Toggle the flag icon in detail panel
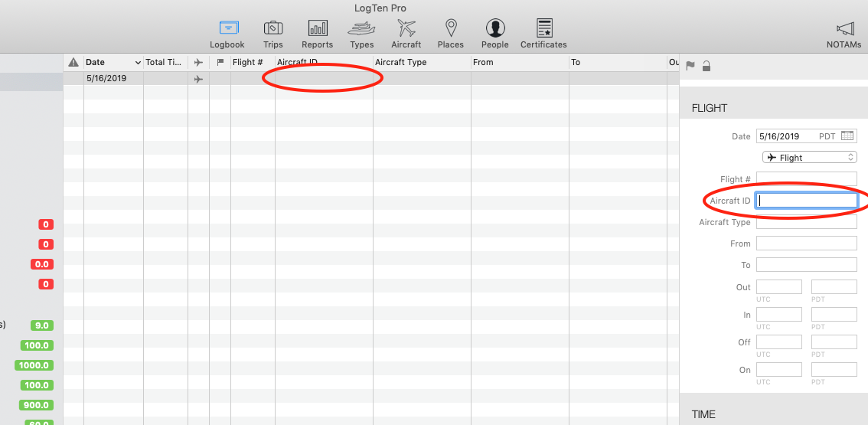The width and height of the screenshot is (868, 425). point(690,66)
